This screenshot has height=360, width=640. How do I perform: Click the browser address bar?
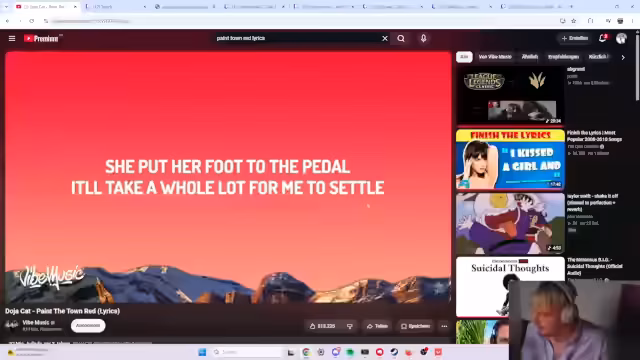[302, 21]
